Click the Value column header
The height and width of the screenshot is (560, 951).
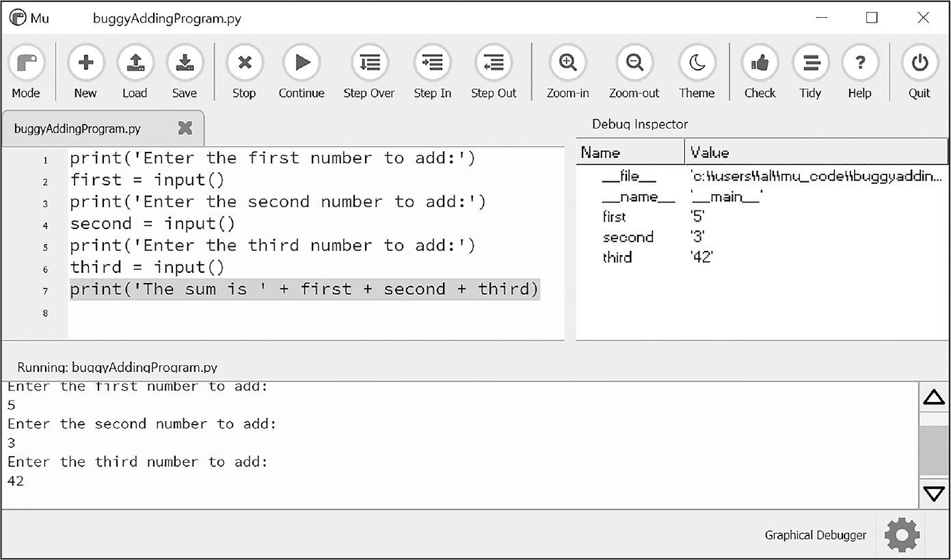pyautogui.click(x=816, y=152)
